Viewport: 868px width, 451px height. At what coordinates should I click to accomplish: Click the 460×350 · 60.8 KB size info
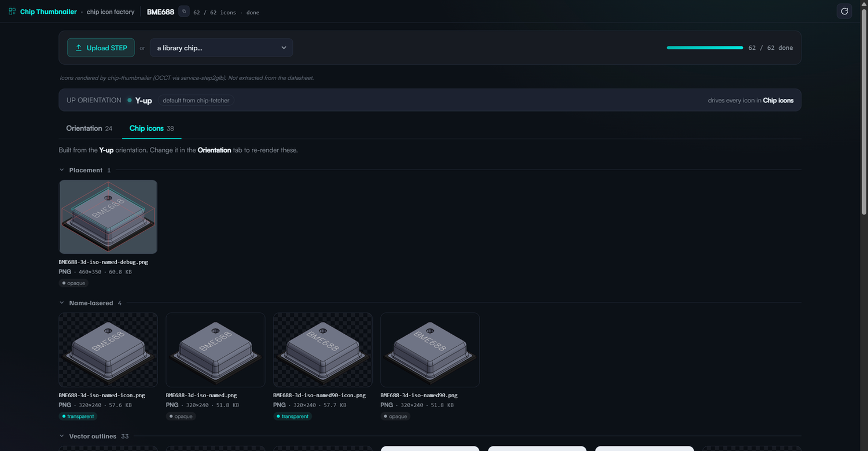[105, 272]
